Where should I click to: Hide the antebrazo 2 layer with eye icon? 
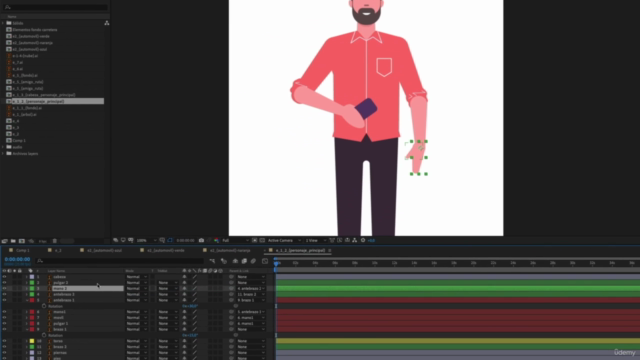pos(4,294)
